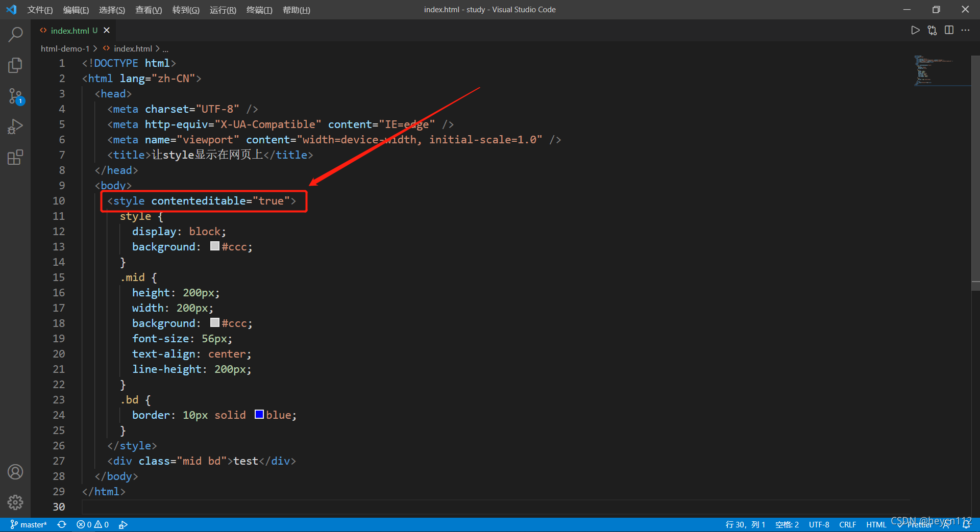
Task: Click 'text-align: center' declaration
Action: 191,354
